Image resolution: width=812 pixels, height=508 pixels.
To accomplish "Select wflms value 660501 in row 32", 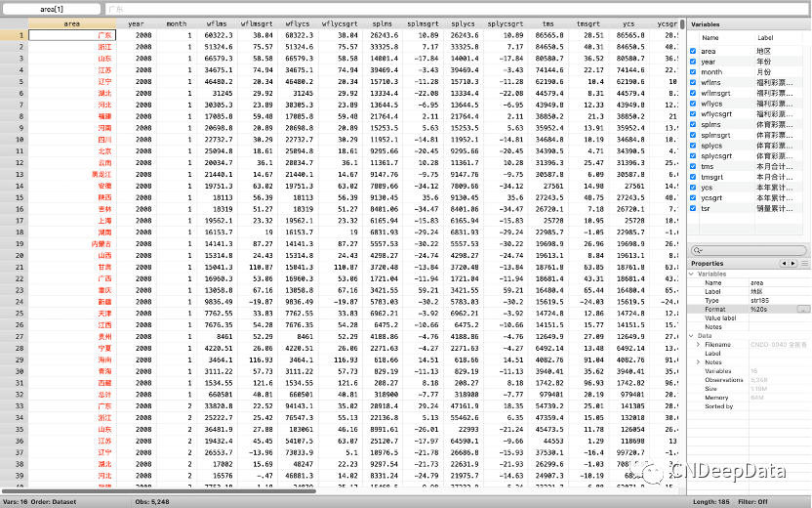I will coord(217,395).
